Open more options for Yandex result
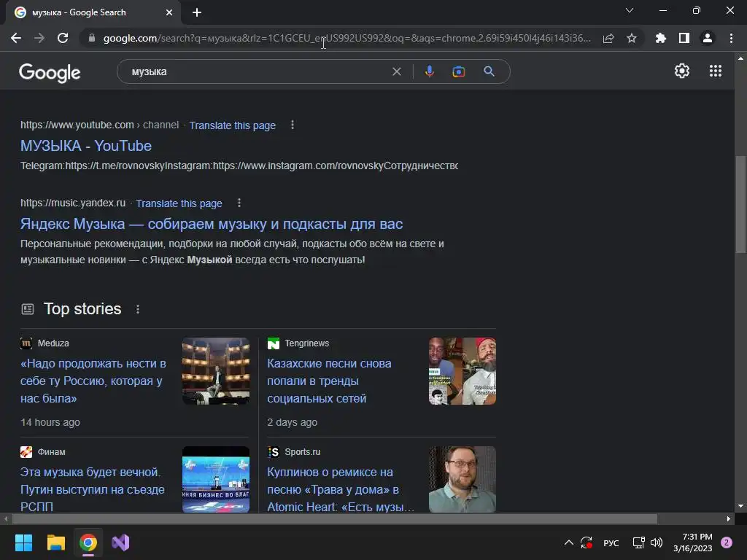Image resolution: width=747 pixels, height=560 pixels. [239, 203]
